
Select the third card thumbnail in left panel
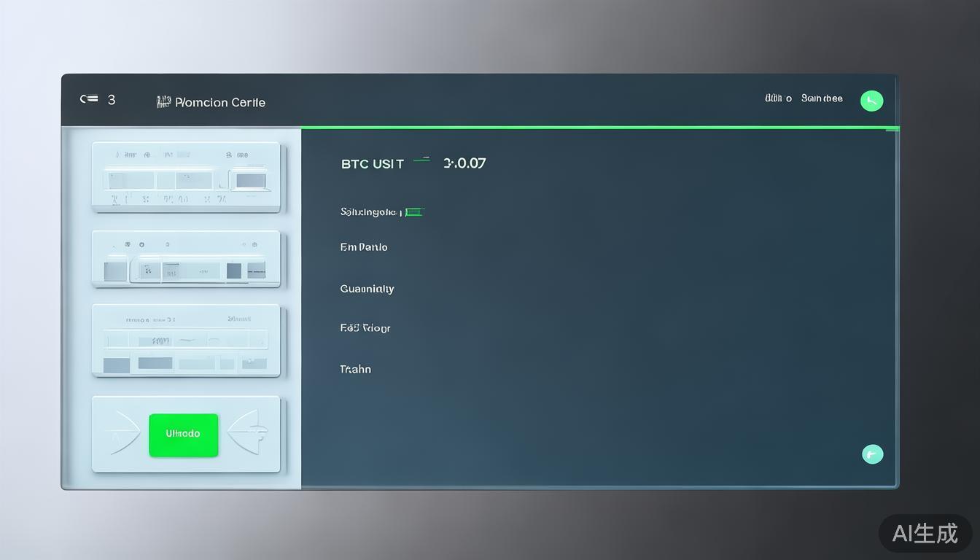186,341
